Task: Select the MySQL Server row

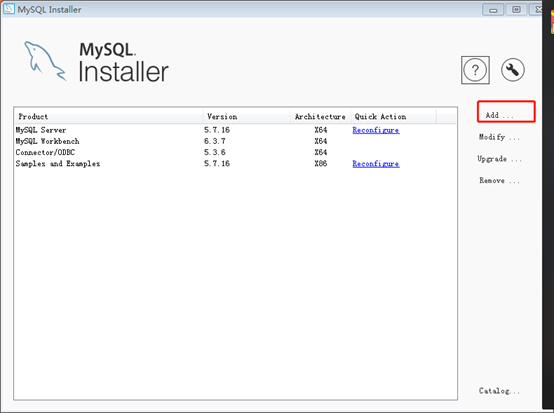Action: 235,130
